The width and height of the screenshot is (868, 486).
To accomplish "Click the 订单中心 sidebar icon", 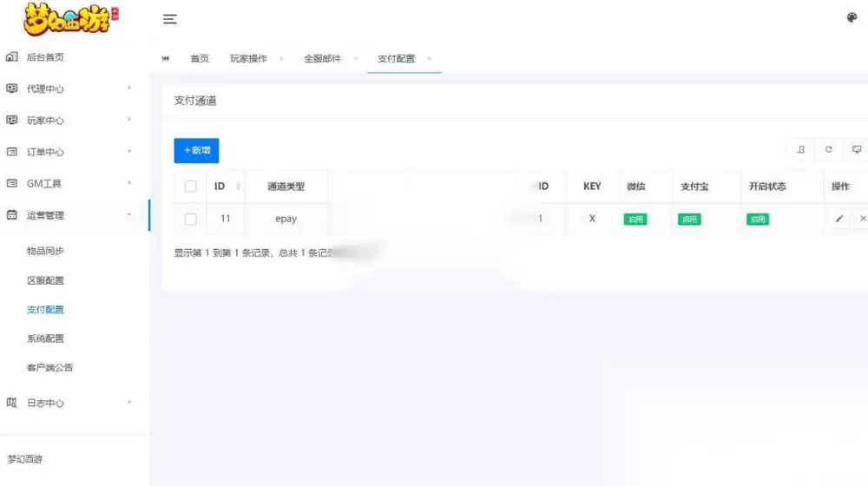I will (x=11, y=151).
